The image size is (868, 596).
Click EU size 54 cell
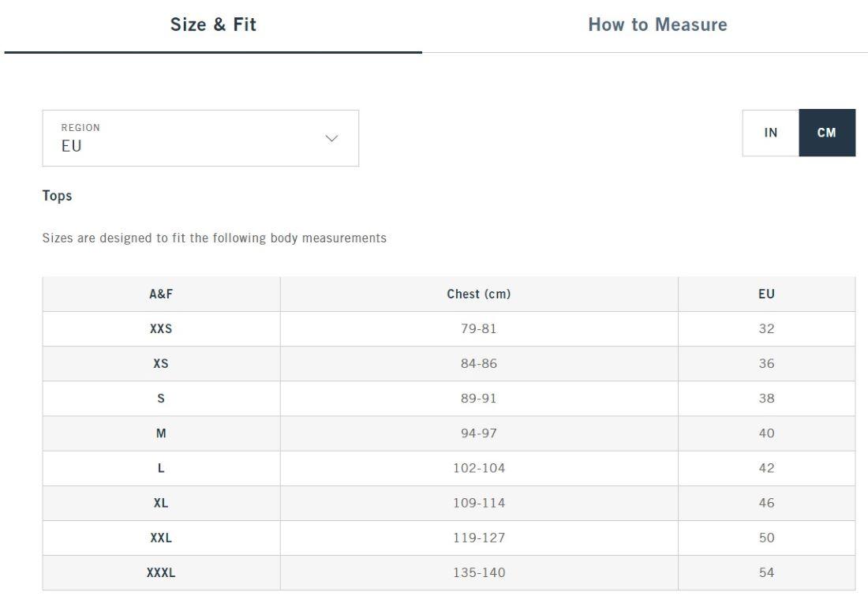[766, 572]
